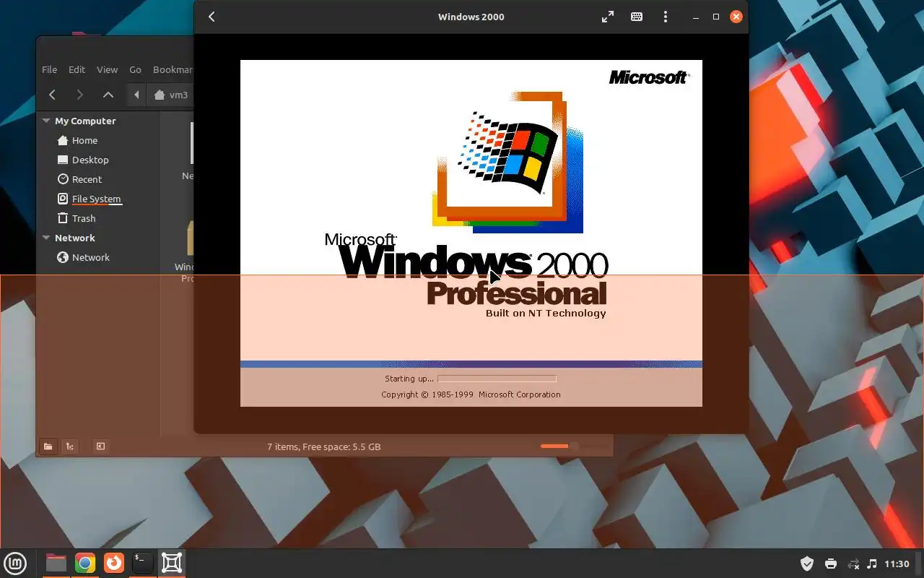
Task: Open the Linux Mint start menu
Action: pyautogui.click(x=15, y=563)
